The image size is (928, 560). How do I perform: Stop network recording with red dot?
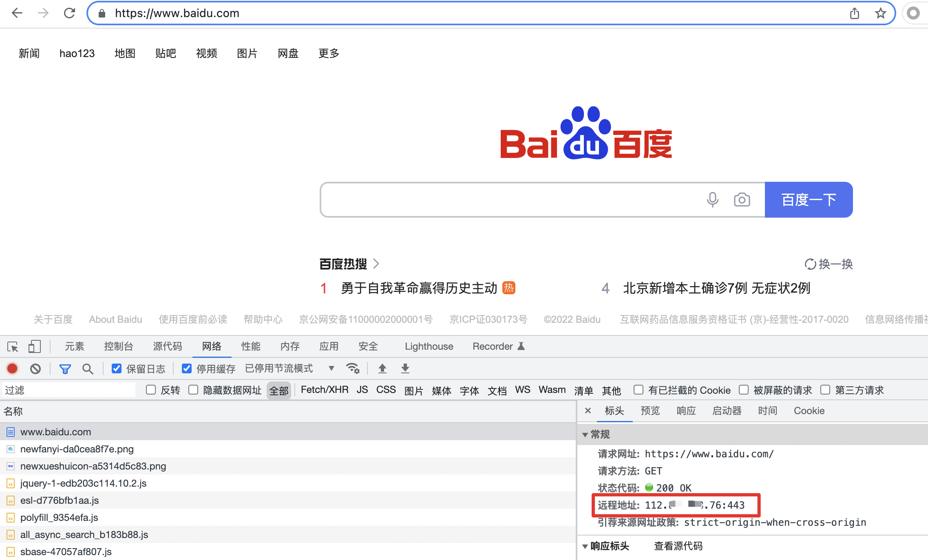[12, 368]
